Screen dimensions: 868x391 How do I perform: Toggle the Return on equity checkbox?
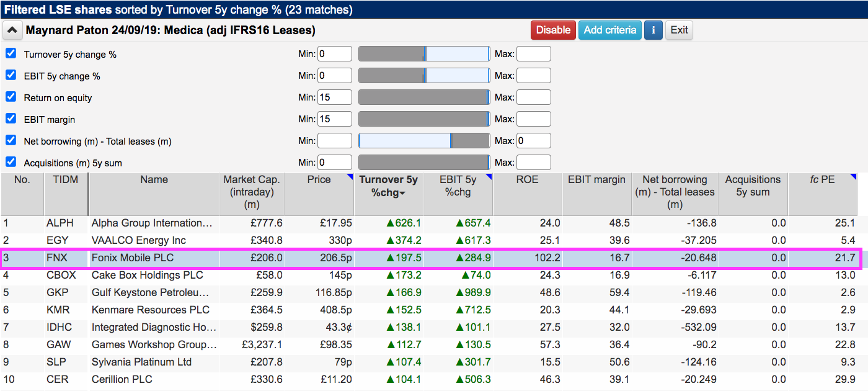(11, 97)
